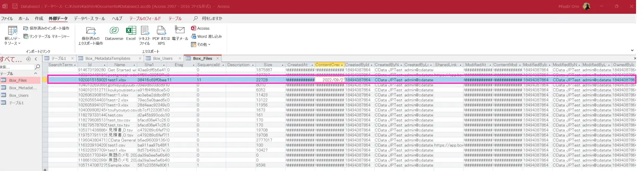Export as PDF または XPS

[162, 35]
